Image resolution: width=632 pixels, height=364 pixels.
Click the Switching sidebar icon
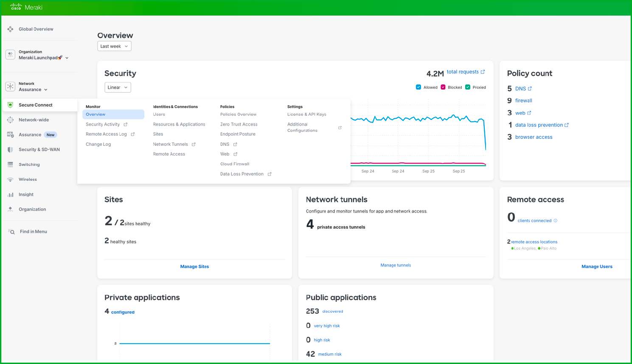click(x=10, y=165)
